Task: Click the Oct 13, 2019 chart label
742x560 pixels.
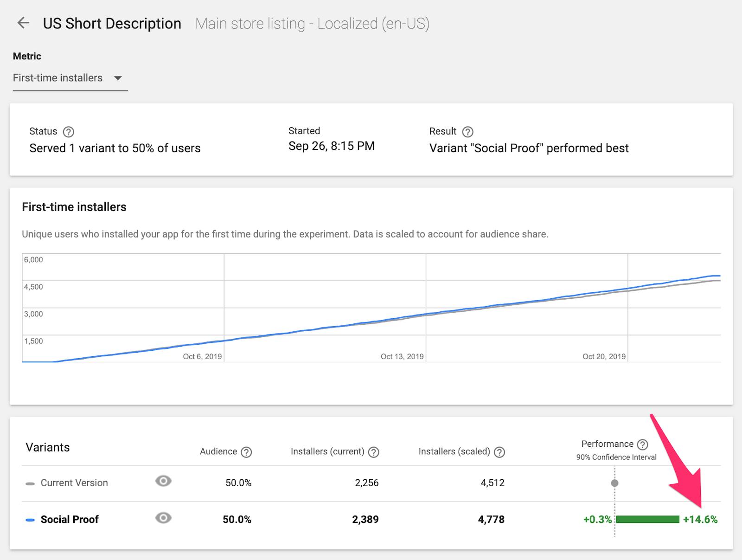Action: (x=402, y=356)
